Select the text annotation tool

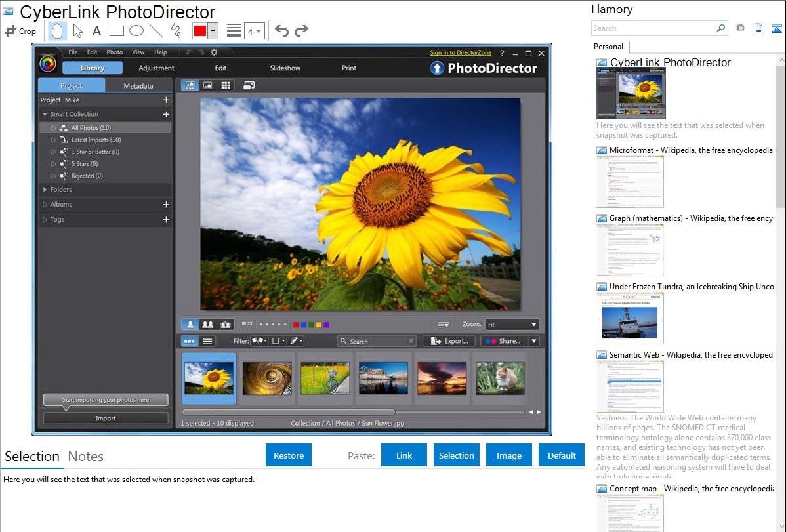96,31
